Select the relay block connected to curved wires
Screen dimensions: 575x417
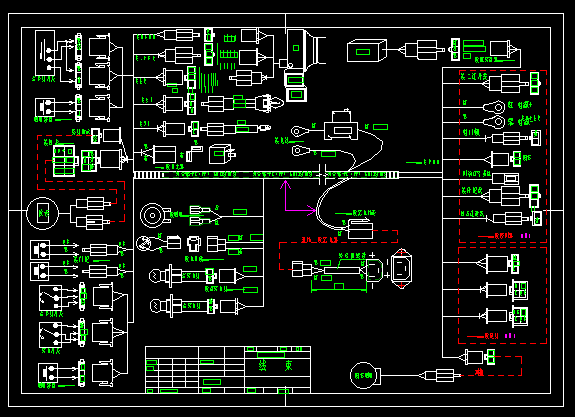pos(341,125)
